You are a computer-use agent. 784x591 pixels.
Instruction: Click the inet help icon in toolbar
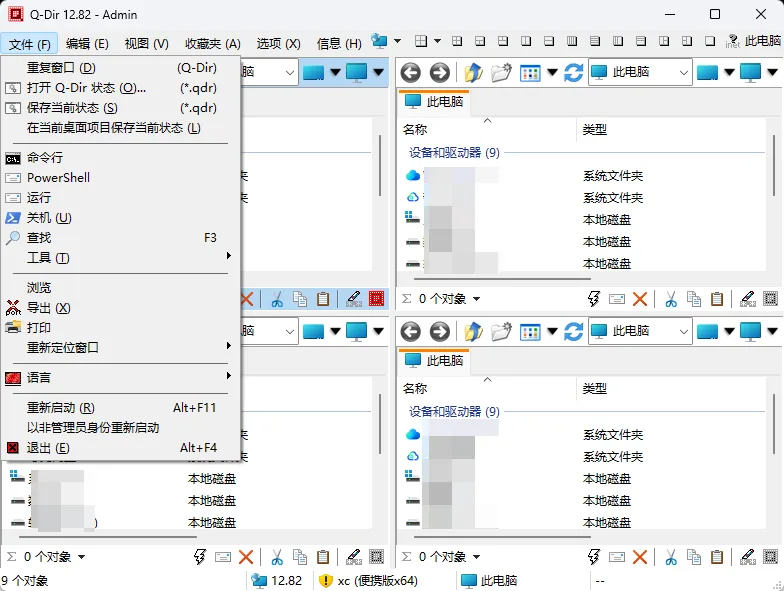tap(732, 41)
